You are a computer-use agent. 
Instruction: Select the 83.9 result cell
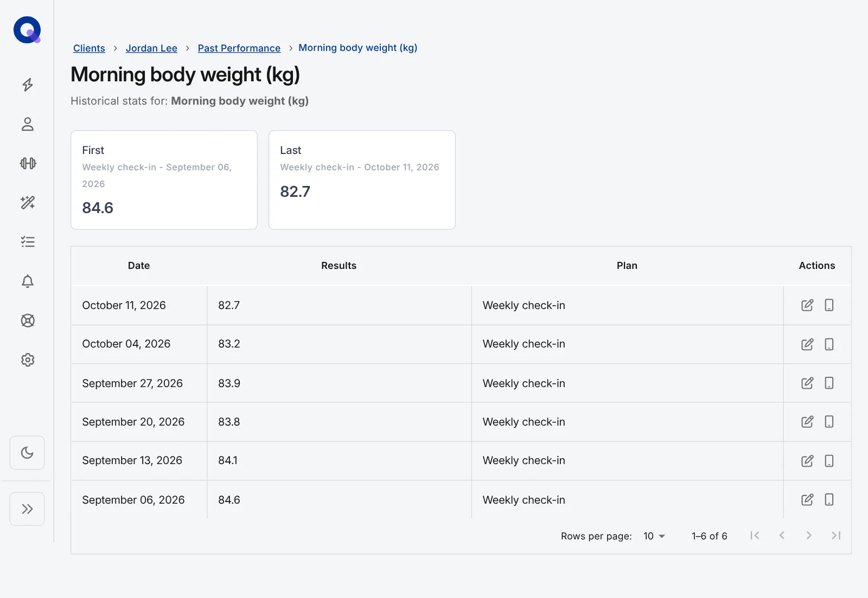[339, 383]
